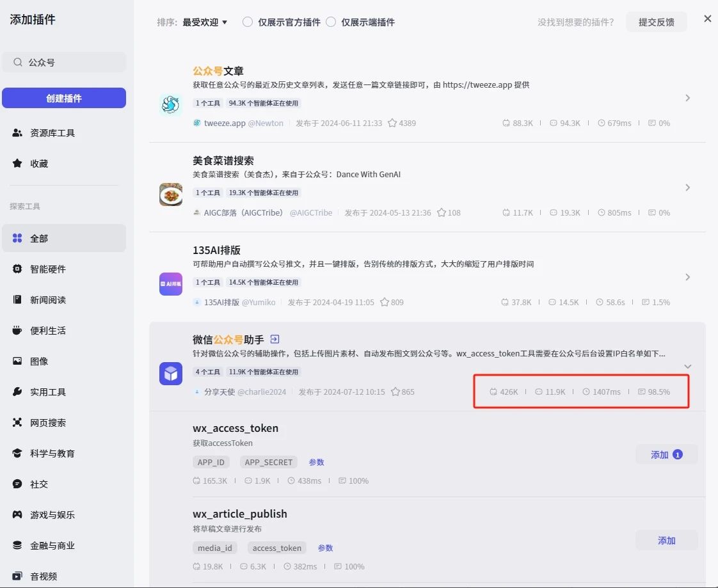Click the tweeze.app author avatar icon

click(x=197, y=123)
